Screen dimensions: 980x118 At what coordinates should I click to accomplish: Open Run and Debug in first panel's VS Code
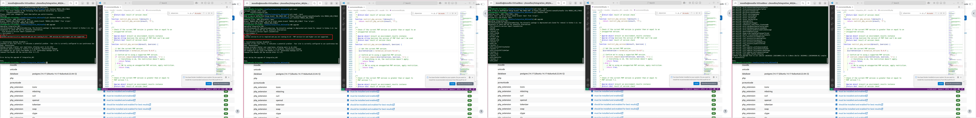click(100, 24)
